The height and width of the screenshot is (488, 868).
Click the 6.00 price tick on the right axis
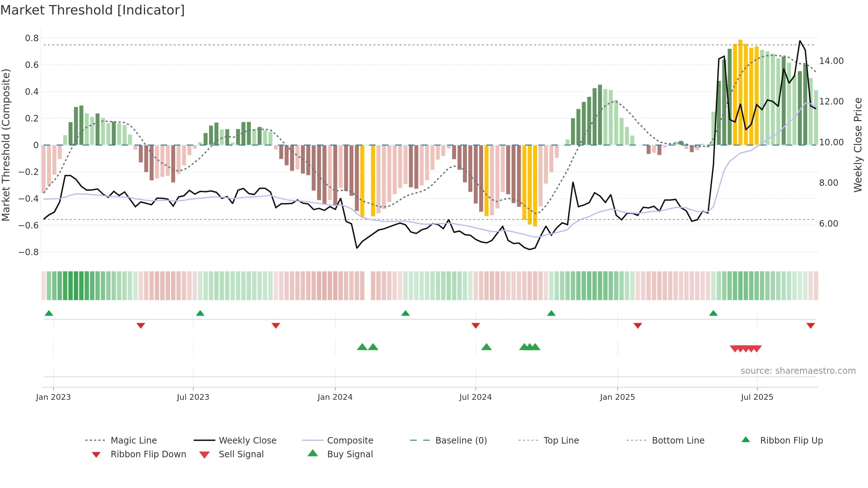coord(829,224)
